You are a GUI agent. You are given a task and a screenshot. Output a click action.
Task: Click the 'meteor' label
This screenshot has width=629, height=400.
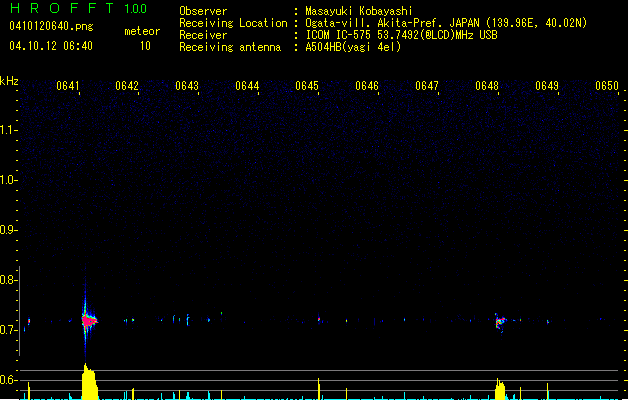pos(142,31)
